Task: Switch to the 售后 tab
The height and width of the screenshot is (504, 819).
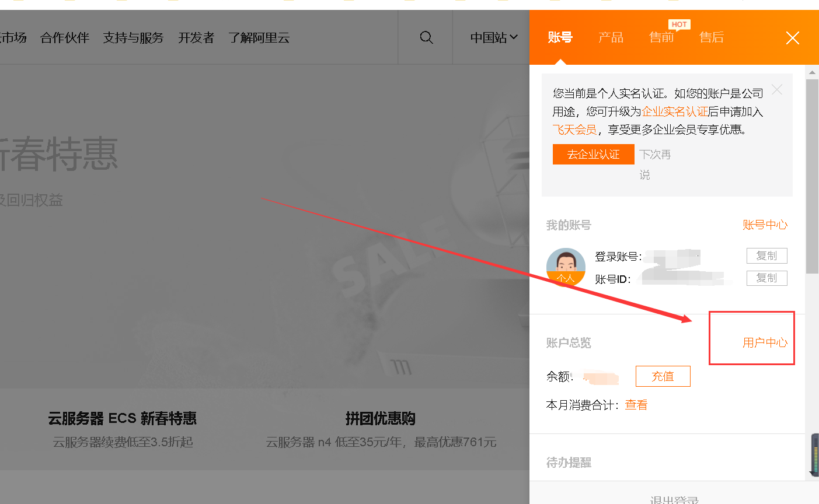Action: (x=712, y=37)
